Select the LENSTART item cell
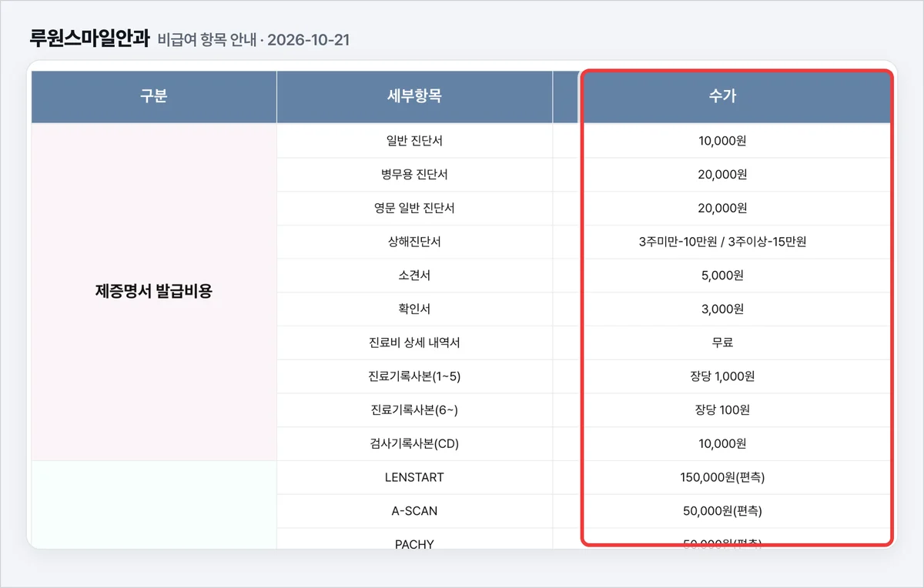 [414, 477]
